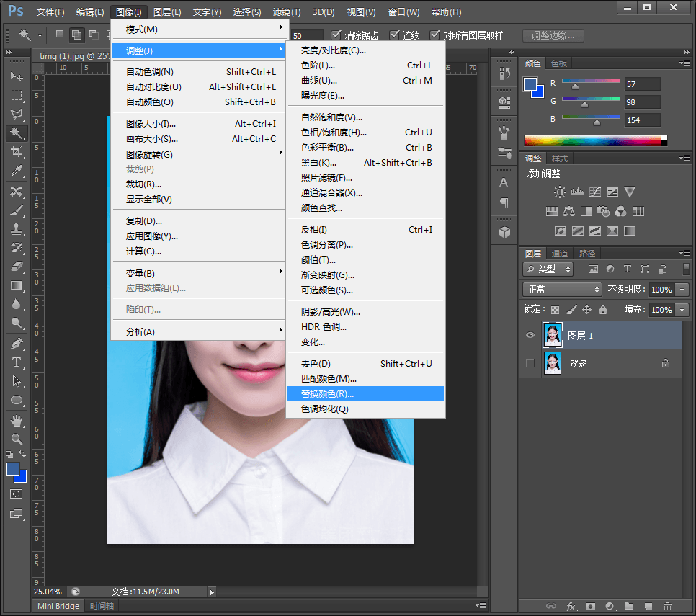Choose 色相/饱和度(H)... menu entry
Image resolution: width=696 pixels, height=616 pixels.
(x=365, y=133)
